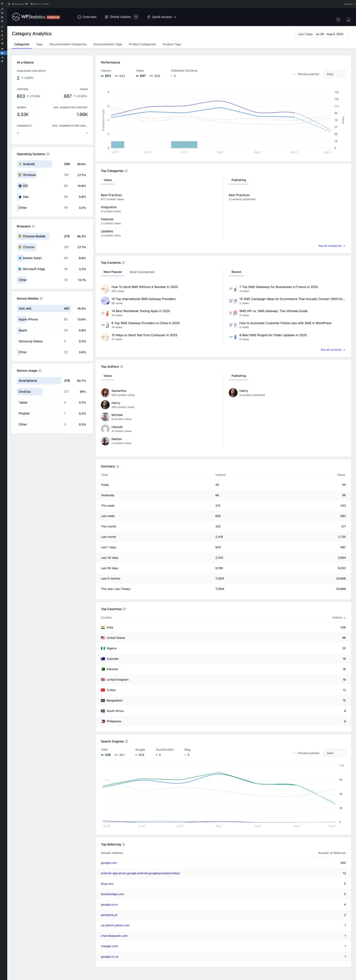Show Search Engines info tooltip icon
The image size is (356, 980).
(x=126, y=742)
